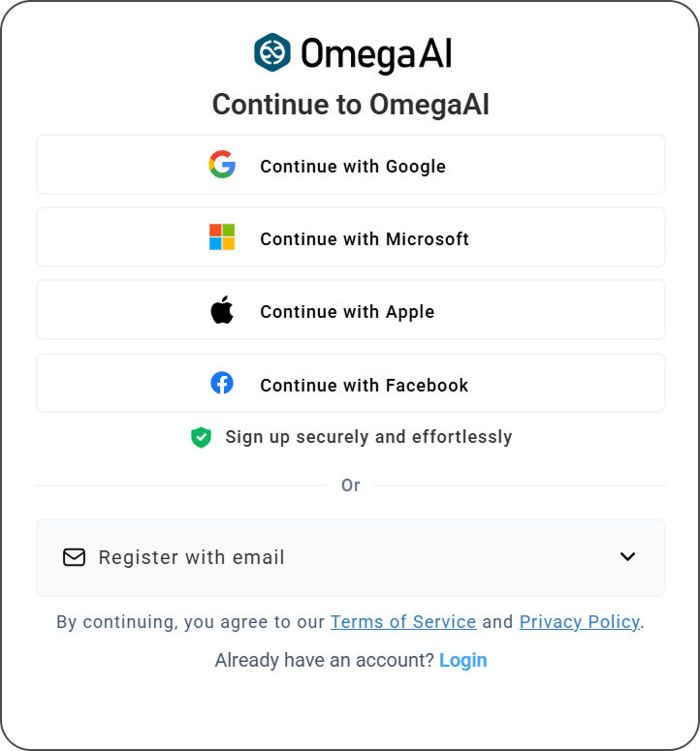Screen dimensions: 700x751
Task: Sign in via the Continue with Facebook label
Action: (x=364, y=385)
